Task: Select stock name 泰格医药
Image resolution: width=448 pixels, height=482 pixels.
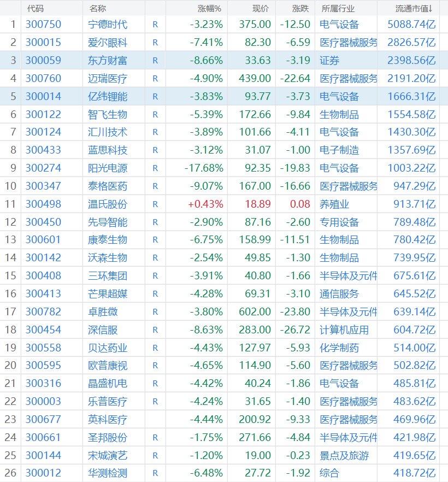Action: point(108,186)
